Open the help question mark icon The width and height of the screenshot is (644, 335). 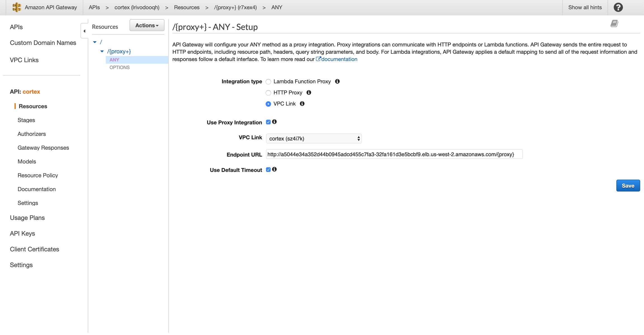pyautogui.click(x=618, y=7)
